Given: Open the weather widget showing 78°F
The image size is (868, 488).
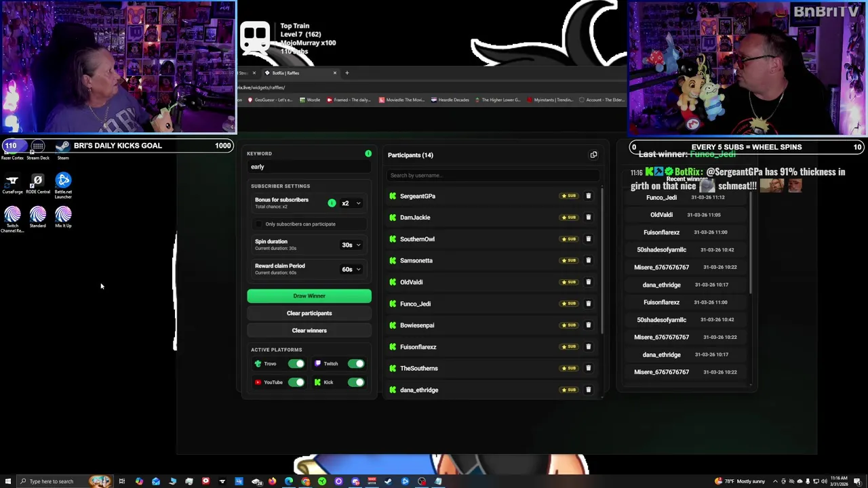Looking at the screenshot, I should pos(741,481).
